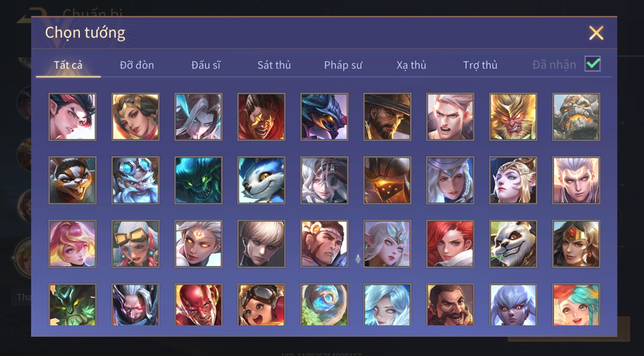Select the Wonder Woman hero portrait
Image resolution: width=644 pixels, height=356 pixels.
(576, 244)
